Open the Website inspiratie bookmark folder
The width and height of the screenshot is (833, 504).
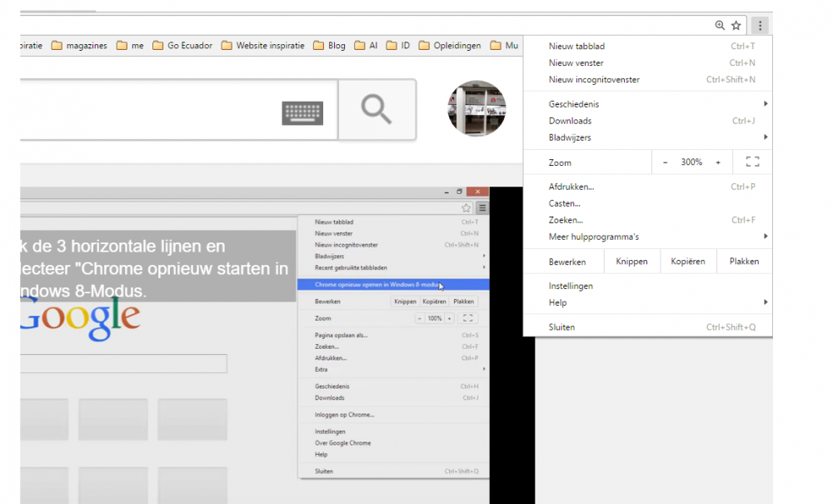pyautogui.click(x=263, y=46)
